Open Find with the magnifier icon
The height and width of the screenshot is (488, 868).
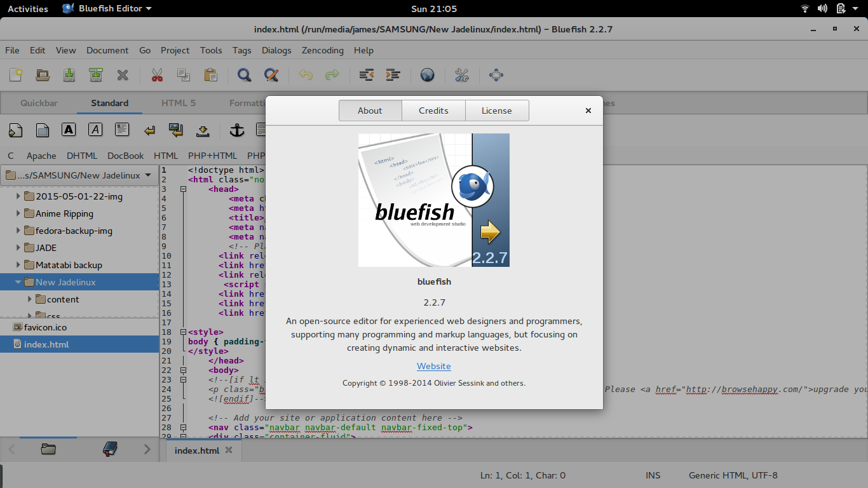coord(245,75)
